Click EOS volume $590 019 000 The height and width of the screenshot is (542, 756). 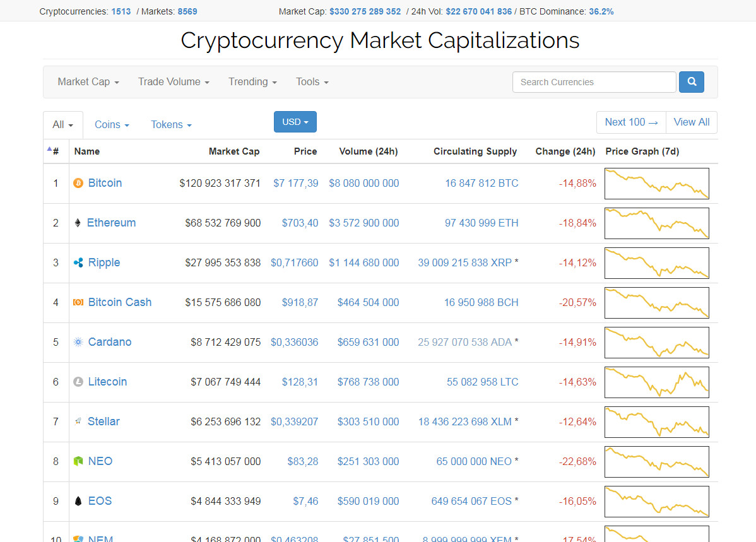(368, 502)
